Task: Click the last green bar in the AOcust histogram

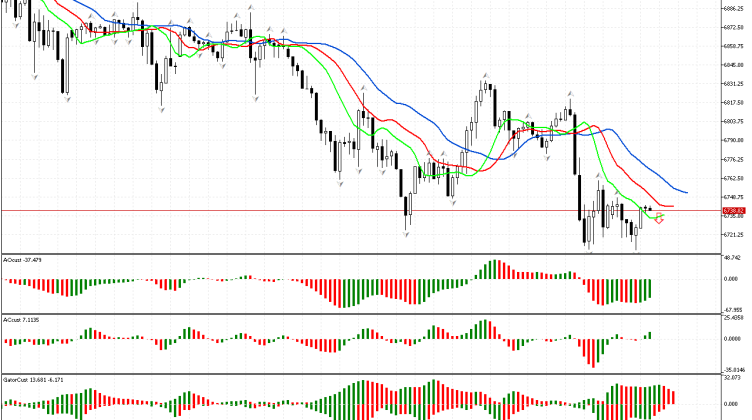Action: click(649, 290)
